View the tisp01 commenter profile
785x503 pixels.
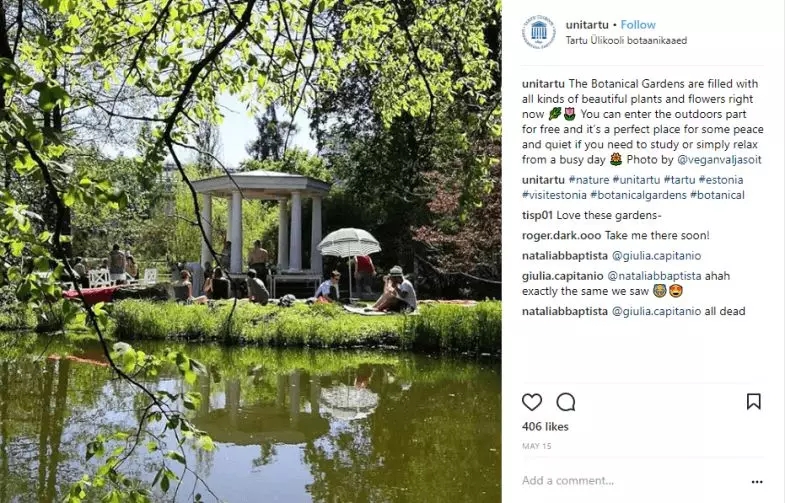(x=537, y=215)
